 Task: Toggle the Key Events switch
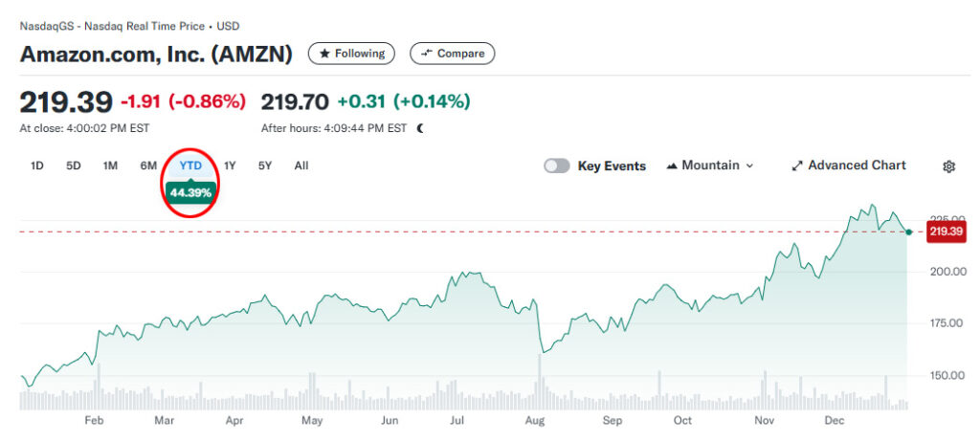[x=557, y=165]
